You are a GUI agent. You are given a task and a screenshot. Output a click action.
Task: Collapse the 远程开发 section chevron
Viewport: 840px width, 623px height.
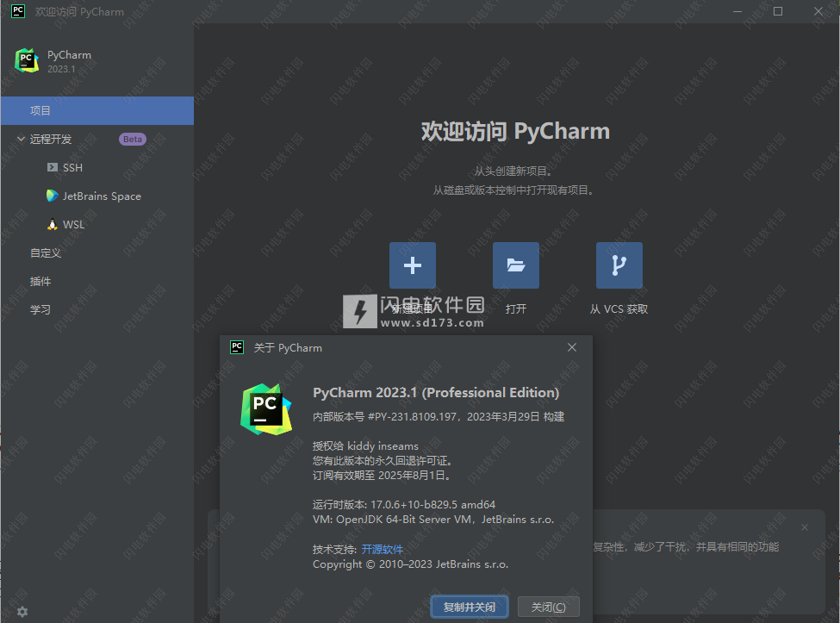[21, 139]
